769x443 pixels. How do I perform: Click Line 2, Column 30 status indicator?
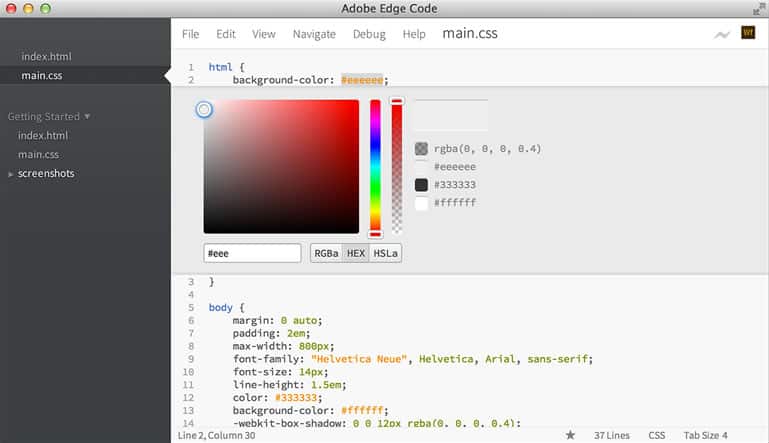(216, 435)
